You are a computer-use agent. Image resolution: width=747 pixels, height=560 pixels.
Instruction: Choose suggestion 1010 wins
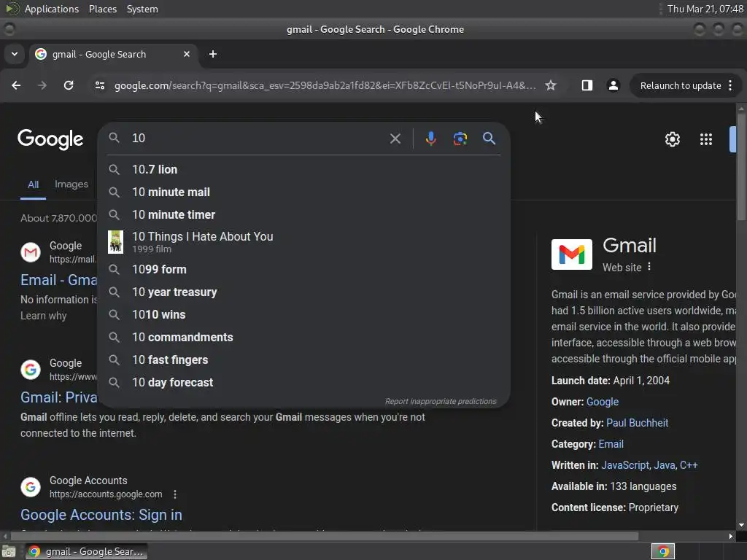tap(304, 315)
